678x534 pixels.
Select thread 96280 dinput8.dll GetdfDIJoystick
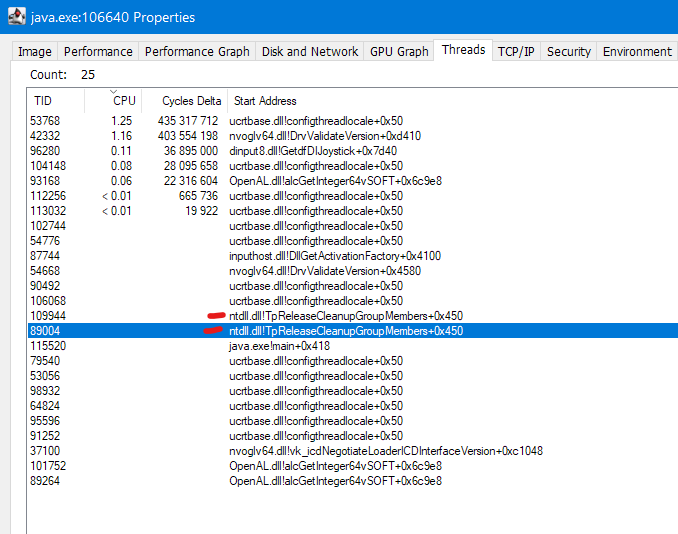(47, 151)
